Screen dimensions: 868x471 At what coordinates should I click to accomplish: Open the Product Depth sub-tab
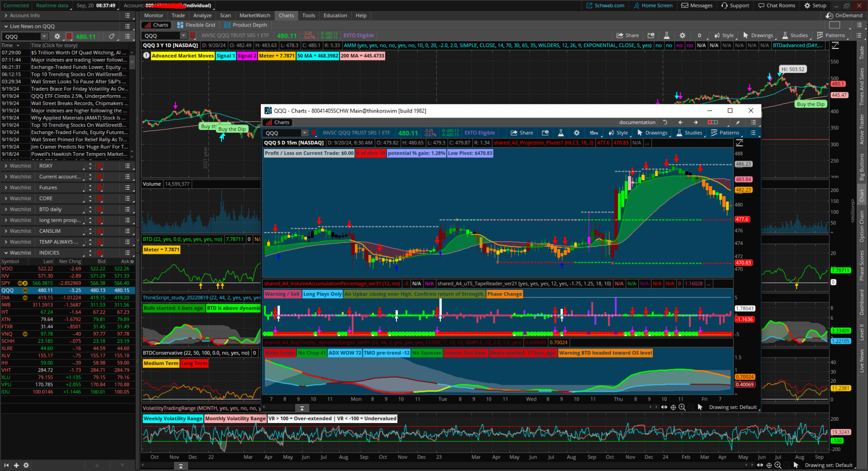click(245, 25)
